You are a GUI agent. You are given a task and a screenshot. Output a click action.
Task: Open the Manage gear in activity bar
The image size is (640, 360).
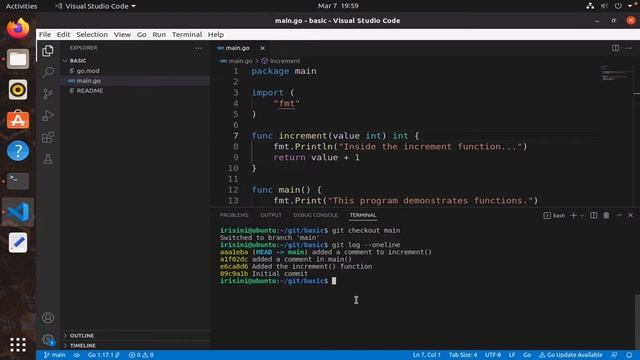point(48,339)
